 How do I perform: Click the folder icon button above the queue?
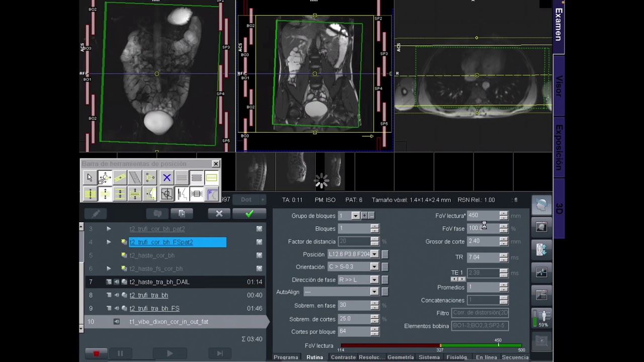point(157,214)
